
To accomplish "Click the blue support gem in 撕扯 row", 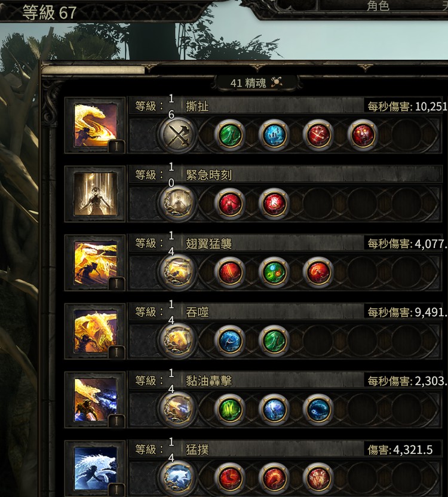I will pos(274,135).
